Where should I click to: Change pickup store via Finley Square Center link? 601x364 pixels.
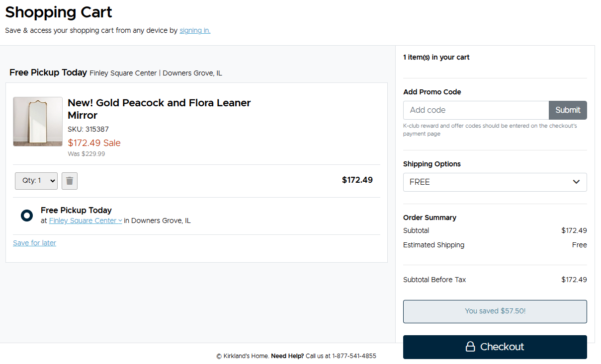click(83, 220)
